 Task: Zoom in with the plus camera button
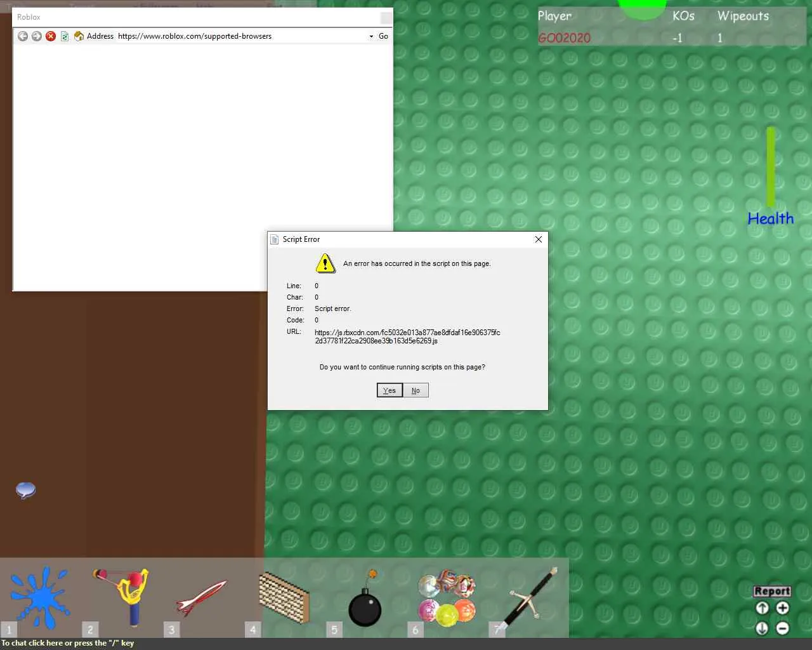pos(783,608)
